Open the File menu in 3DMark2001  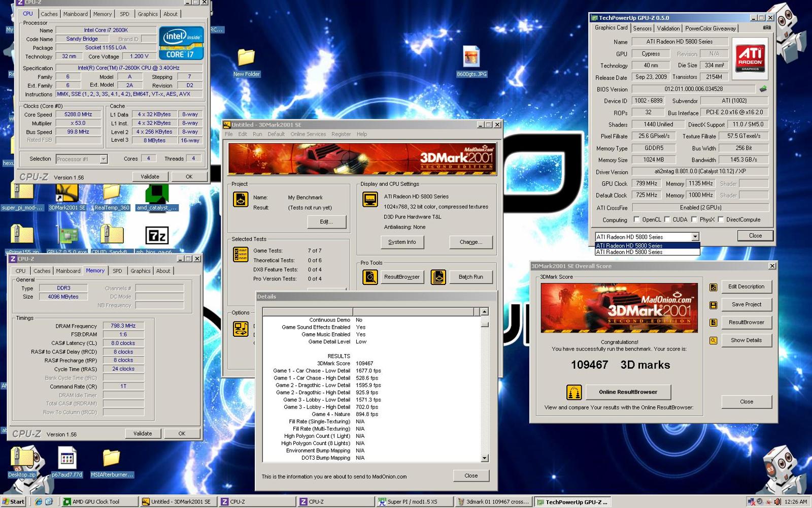coord(229,134)
